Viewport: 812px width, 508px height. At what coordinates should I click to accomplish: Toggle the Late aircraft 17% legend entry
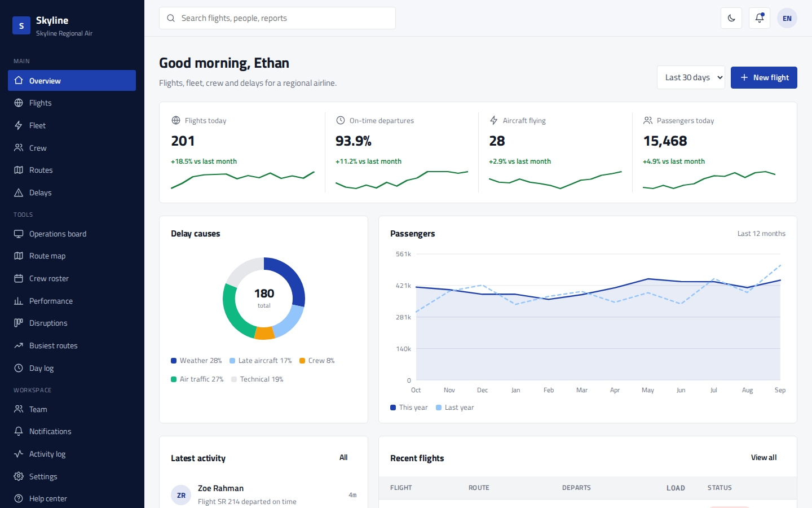(x=261, y=361)
